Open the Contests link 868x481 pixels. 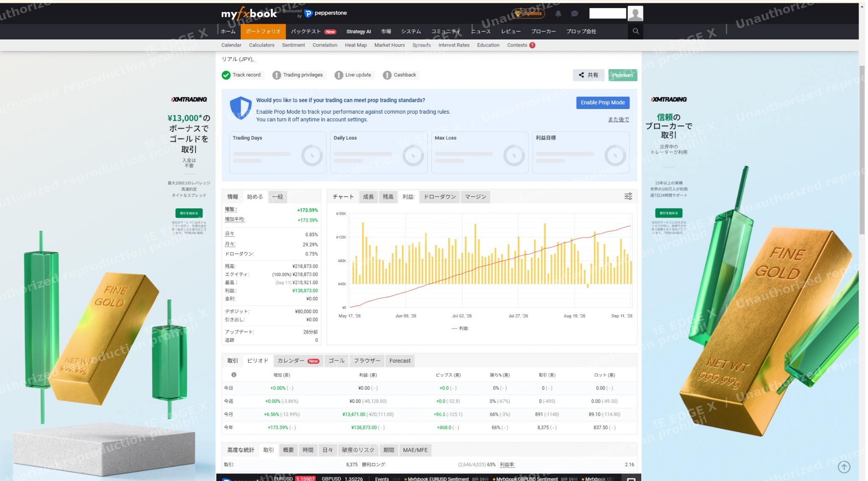tap(521, 45)
